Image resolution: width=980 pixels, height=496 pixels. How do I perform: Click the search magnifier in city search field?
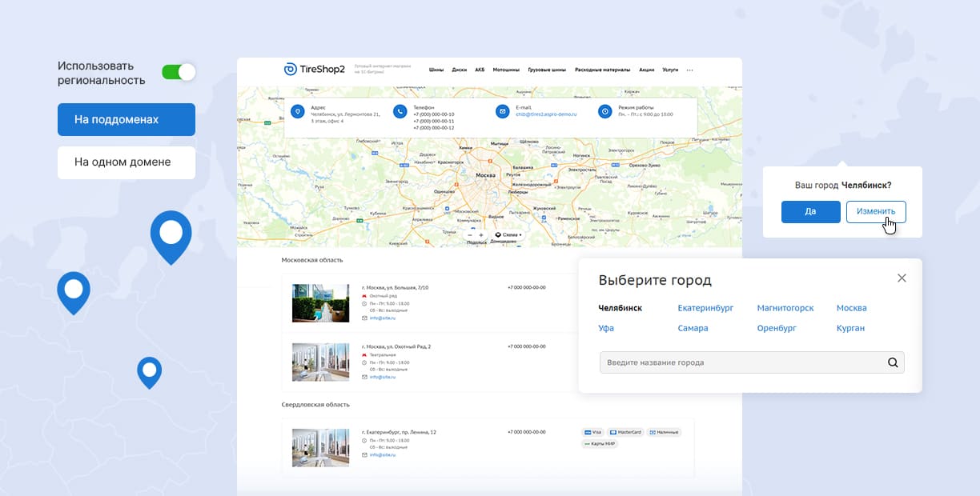pos(893,362)
